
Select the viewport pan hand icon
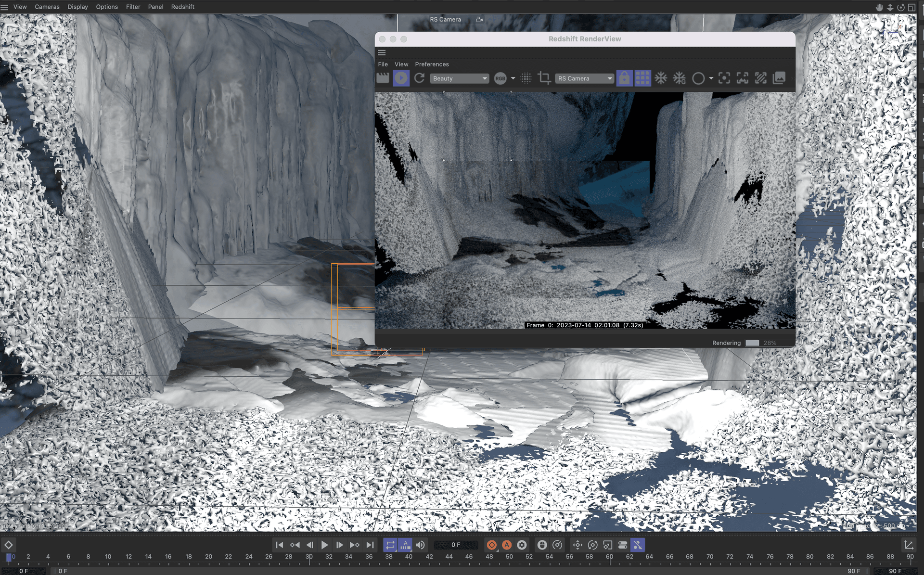879,7
